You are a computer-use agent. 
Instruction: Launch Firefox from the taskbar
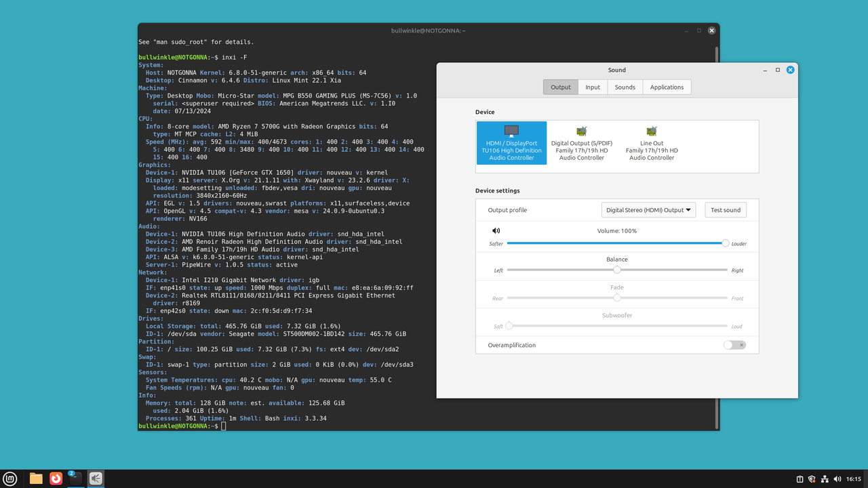point(56,479)
